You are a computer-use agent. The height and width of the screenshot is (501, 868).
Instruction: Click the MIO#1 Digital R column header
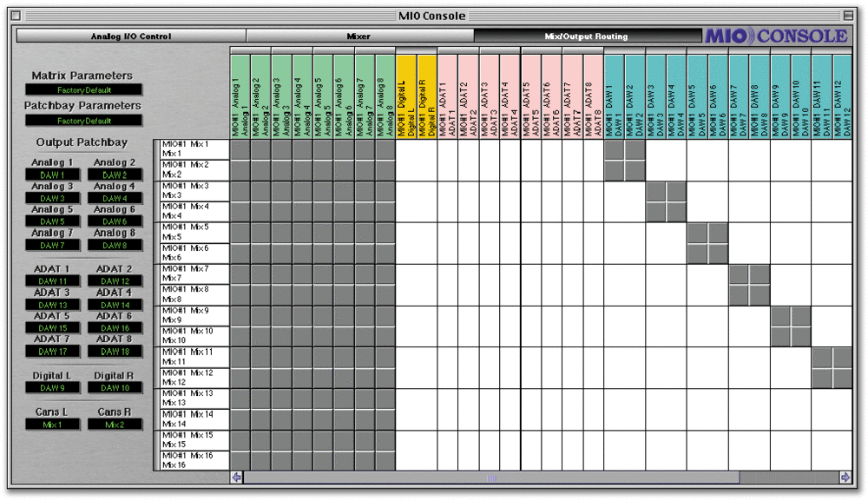tap(427, 97)
